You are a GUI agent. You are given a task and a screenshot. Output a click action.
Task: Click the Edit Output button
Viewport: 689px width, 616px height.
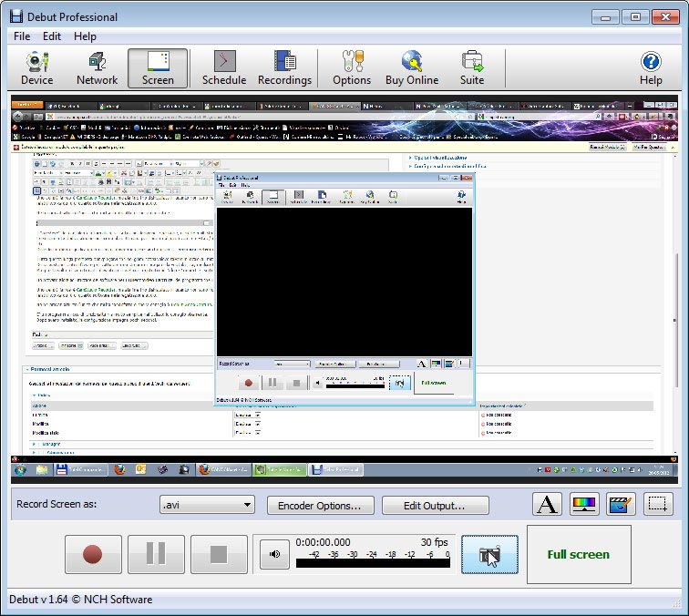435,505
